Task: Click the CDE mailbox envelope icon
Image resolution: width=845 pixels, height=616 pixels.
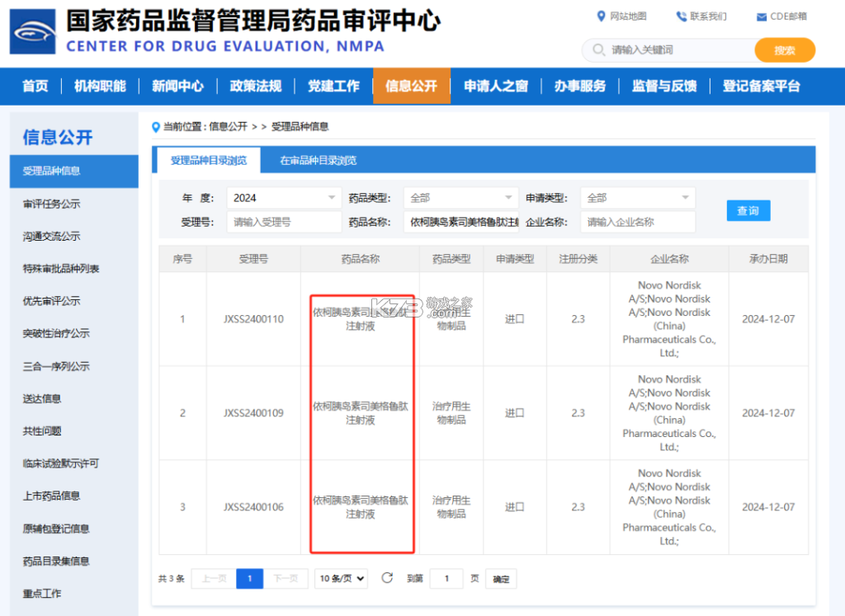Action: 762,17
